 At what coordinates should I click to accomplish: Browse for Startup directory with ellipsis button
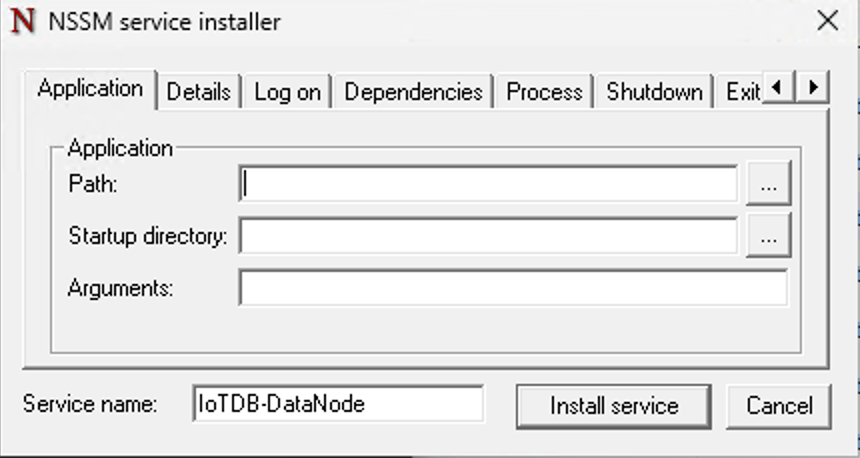768,237
